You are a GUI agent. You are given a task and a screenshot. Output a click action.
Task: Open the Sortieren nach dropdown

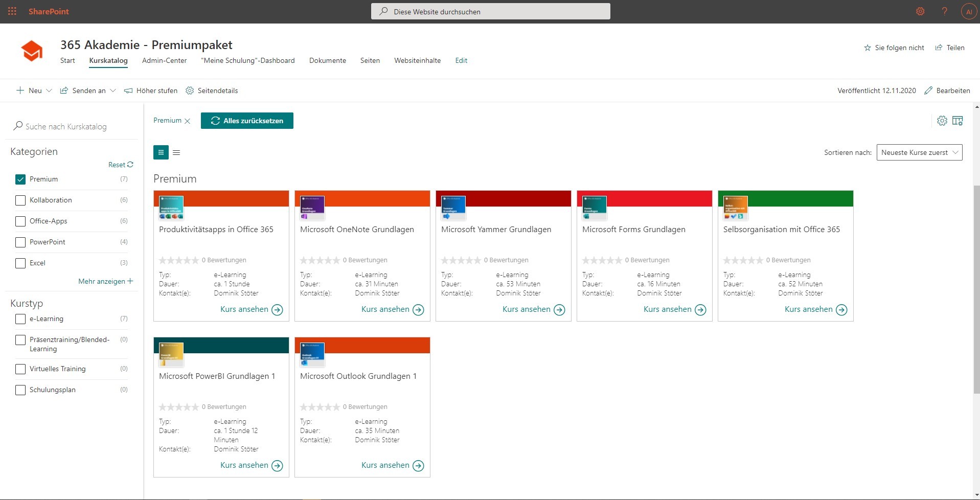(919, 152)
